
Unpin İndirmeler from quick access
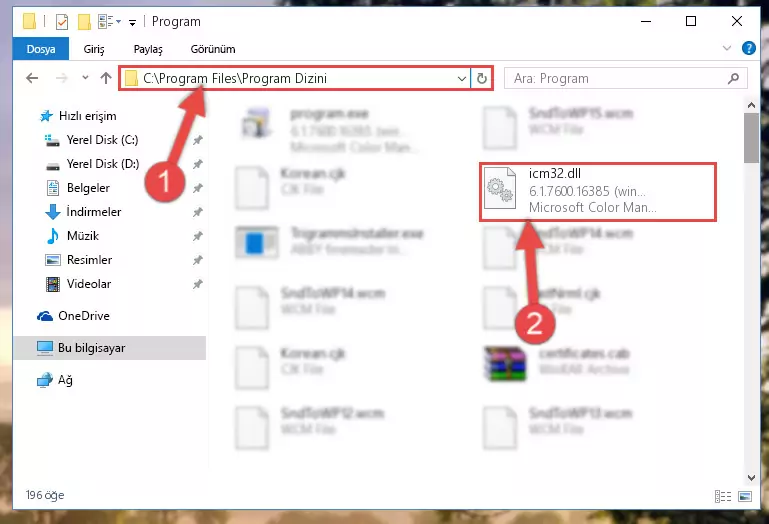click(197, 212)
